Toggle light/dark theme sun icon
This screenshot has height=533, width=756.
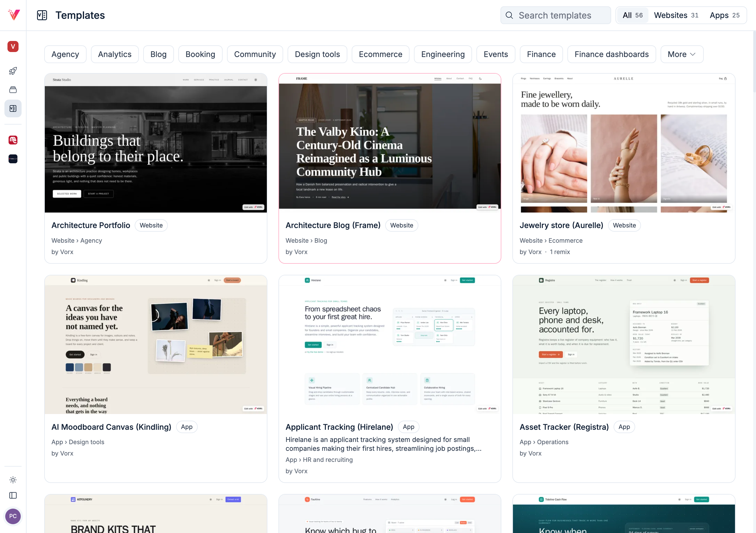click(13, 480)
